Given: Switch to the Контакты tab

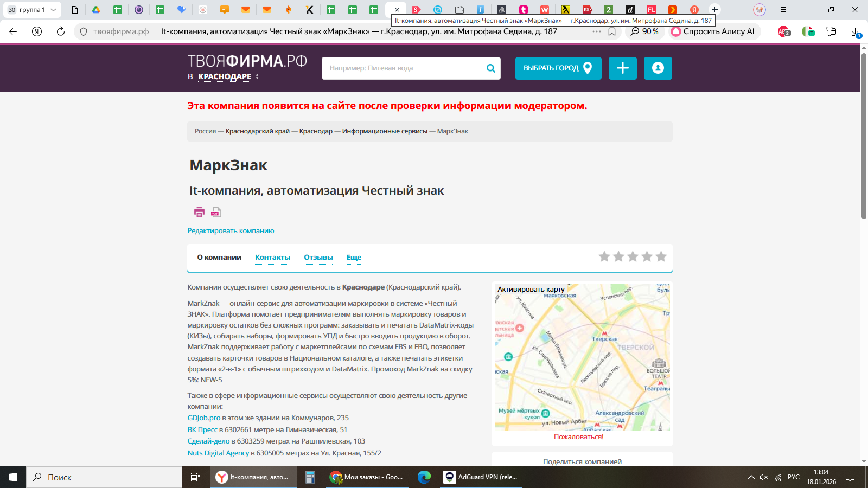Looking at the screenshot, I should tap(273, 257).
